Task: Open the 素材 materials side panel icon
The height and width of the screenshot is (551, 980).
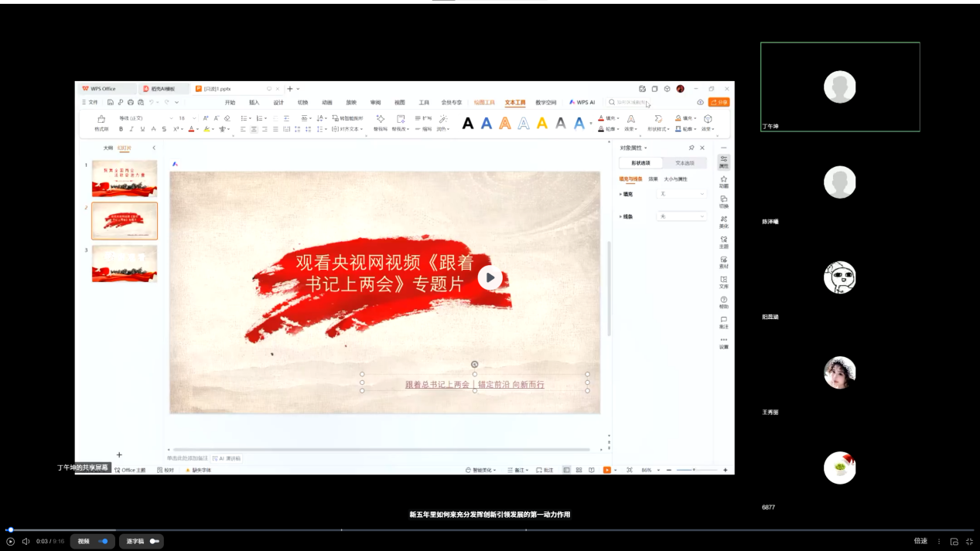Action: coord(723,261)
